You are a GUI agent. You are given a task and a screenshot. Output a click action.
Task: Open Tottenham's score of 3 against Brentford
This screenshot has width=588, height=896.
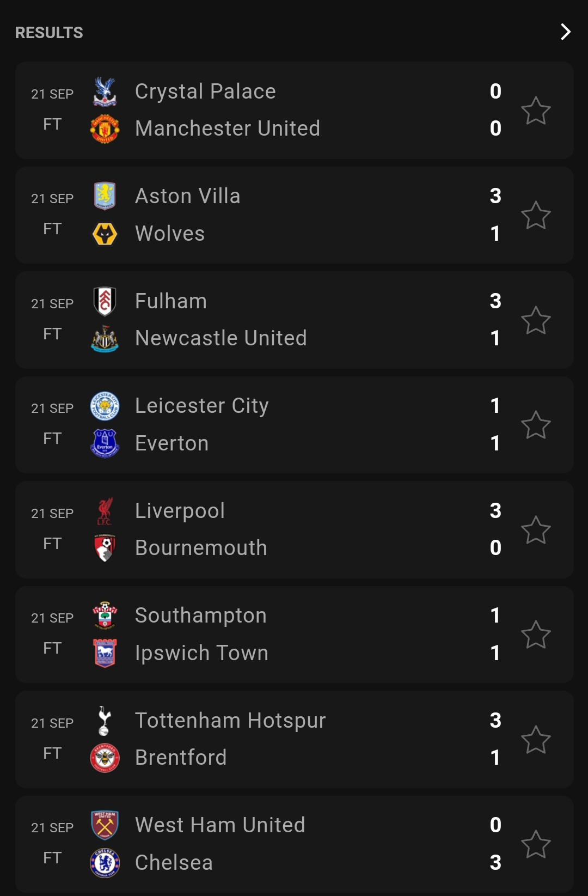click(495, 720)
